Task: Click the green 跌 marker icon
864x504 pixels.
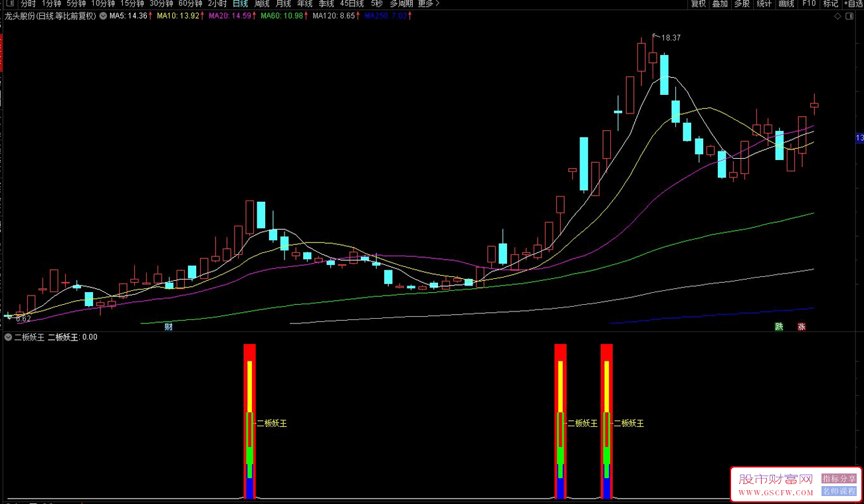Action: [x=778, y=327]
